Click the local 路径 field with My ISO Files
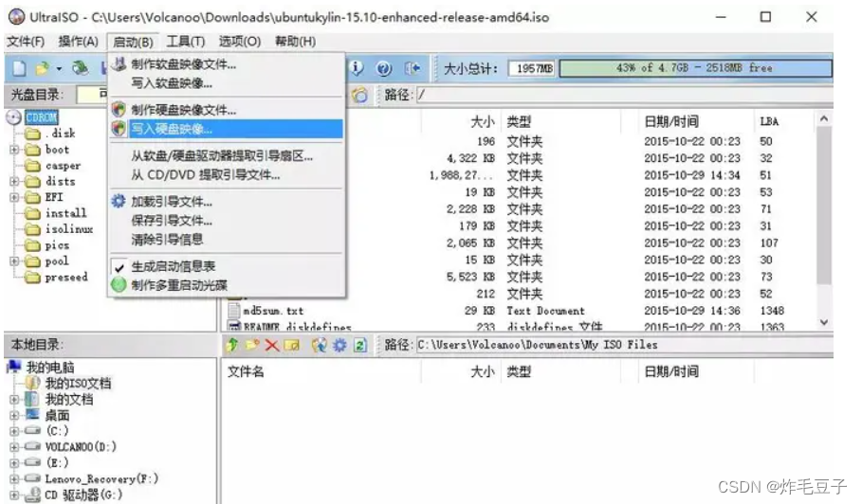 (624, 345)
